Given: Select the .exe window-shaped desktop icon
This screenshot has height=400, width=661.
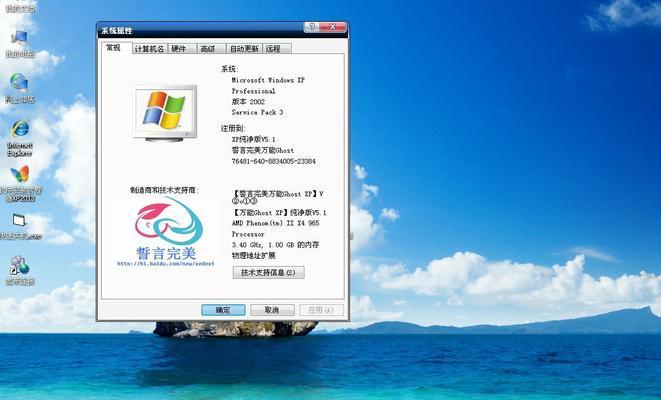Looking at the screenshot, I should (x=19, y=226).
